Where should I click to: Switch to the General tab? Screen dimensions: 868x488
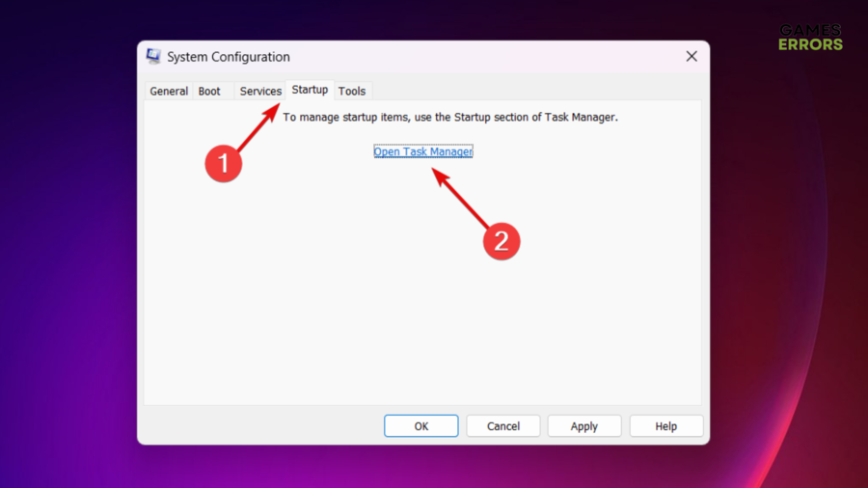point(169,91)
